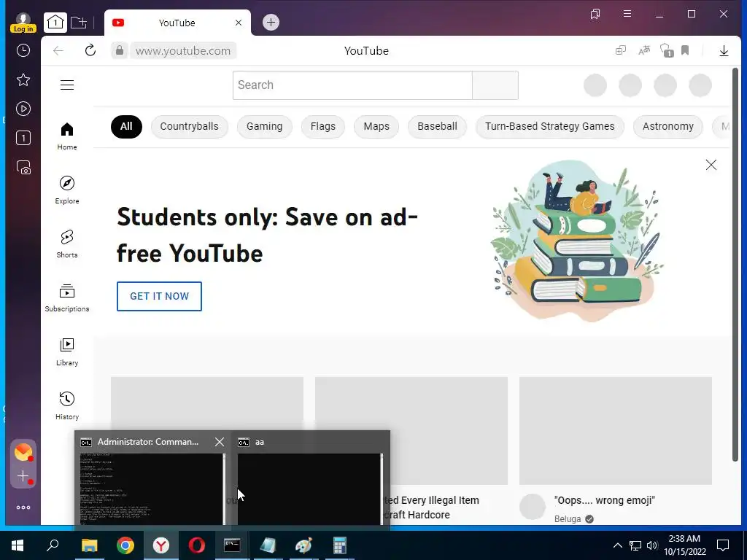Go to YouTube Home
The image size is (747, 560).
pos(67,136)
